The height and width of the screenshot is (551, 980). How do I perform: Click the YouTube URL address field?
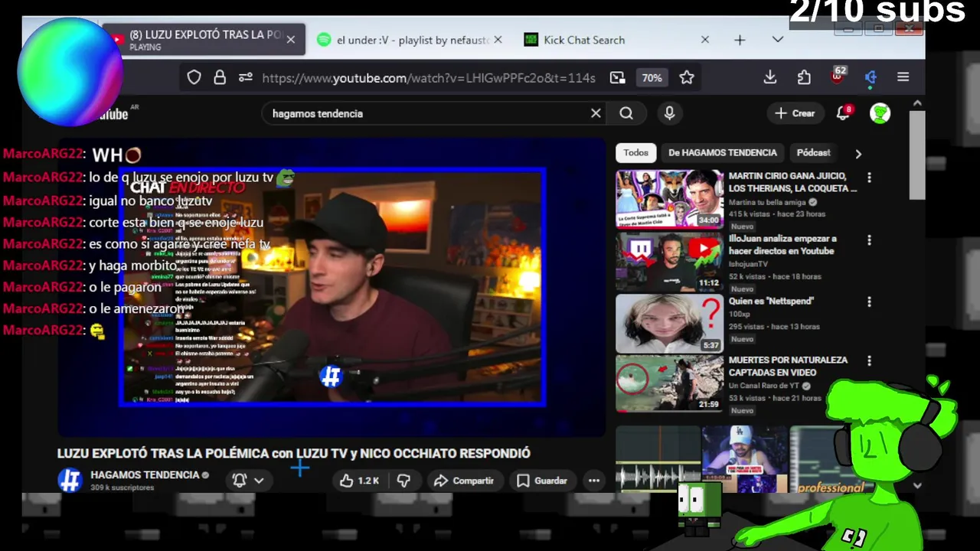coord(429,77)
